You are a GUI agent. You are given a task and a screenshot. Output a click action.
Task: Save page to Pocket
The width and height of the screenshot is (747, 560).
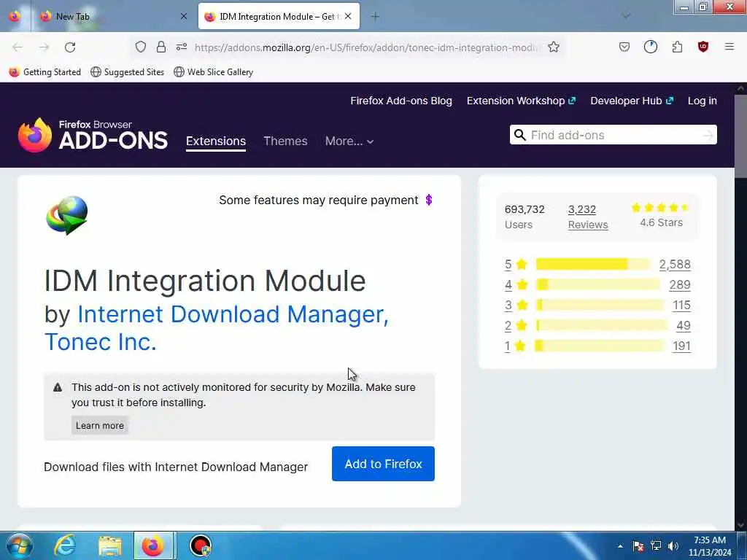click(624, 47)
